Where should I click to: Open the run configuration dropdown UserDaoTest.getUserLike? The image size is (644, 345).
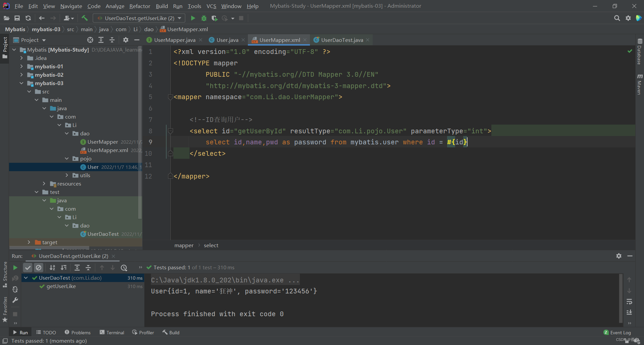pyautogui.click(x=139, y=18)
